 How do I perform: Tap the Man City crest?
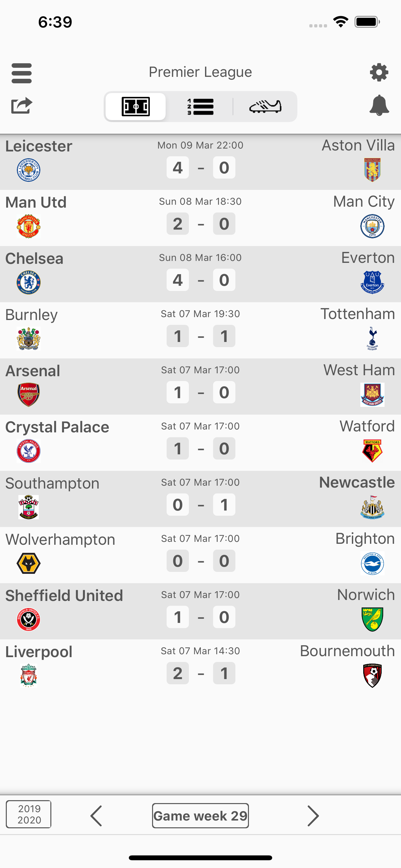coord(372,226)
